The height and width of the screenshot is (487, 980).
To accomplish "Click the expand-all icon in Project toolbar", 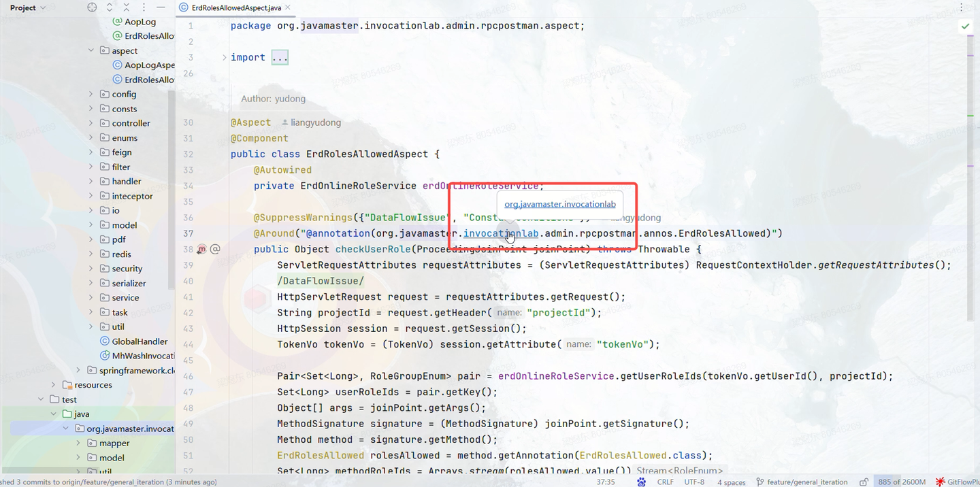I will pyautogui.click(x=110, y=7).
